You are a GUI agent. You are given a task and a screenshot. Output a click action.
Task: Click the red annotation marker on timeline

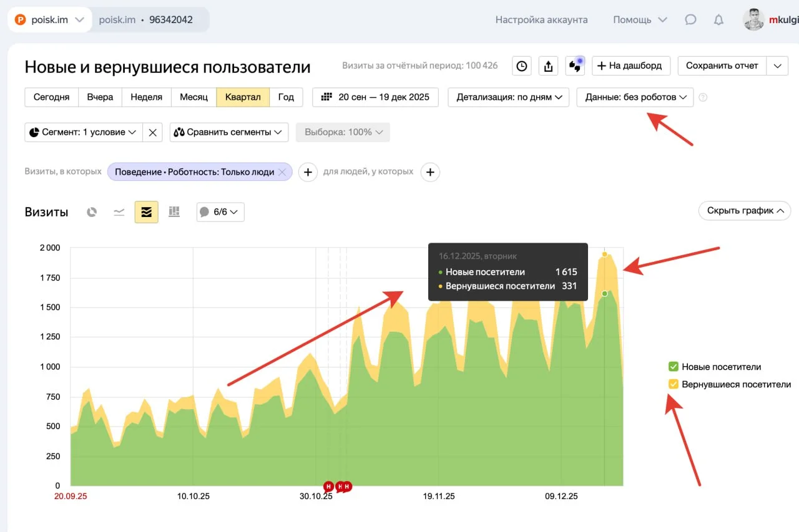click(328, 486)
